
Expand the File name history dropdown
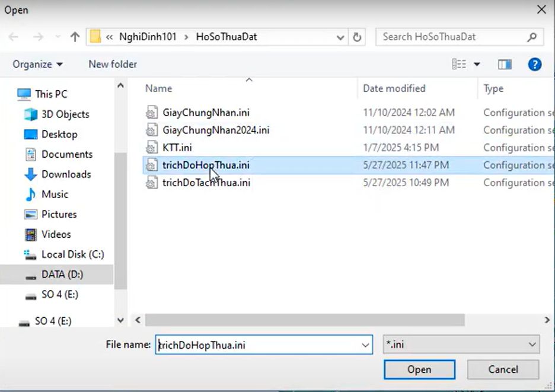pos(365,345)
